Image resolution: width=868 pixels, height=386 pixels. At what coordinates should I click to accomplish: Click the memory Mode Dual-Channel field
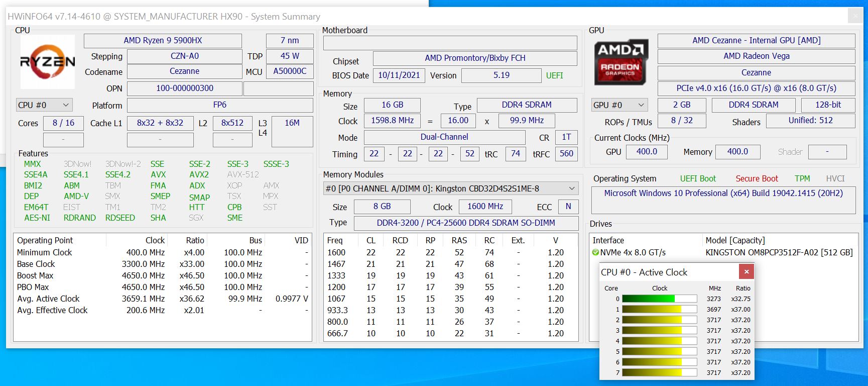click(444, 137)
